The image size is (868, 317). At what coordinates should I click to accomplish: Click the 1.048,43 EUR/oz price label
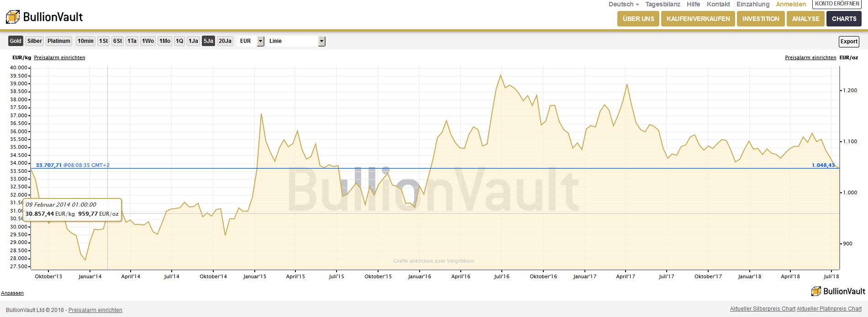click(x=823, y=165)
